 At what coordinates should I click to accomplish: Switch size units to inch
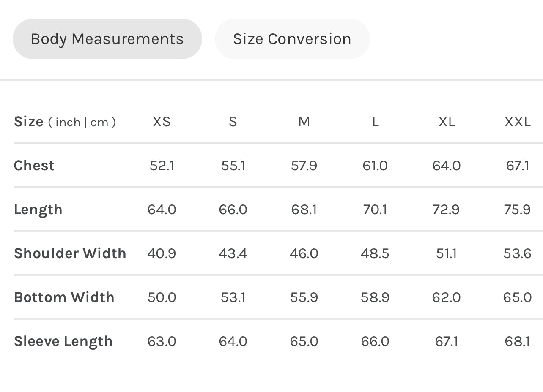68,122
